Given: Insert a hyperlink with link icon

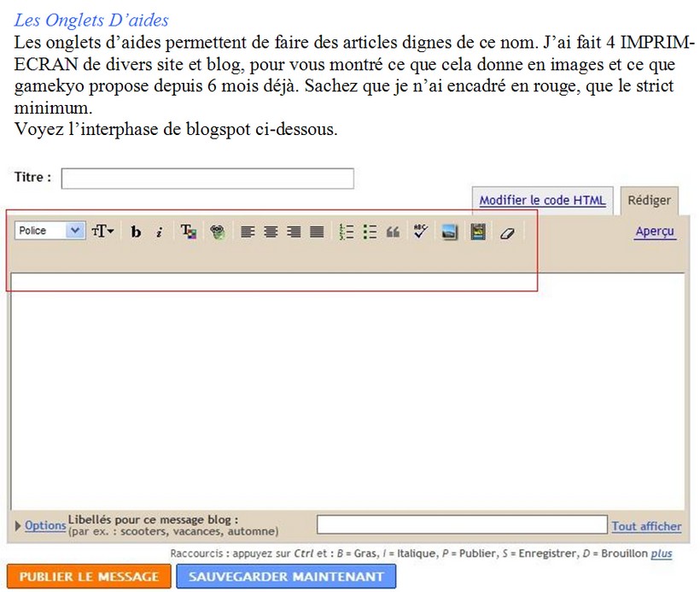Looking at the screenshot, I should pos(218,232).
